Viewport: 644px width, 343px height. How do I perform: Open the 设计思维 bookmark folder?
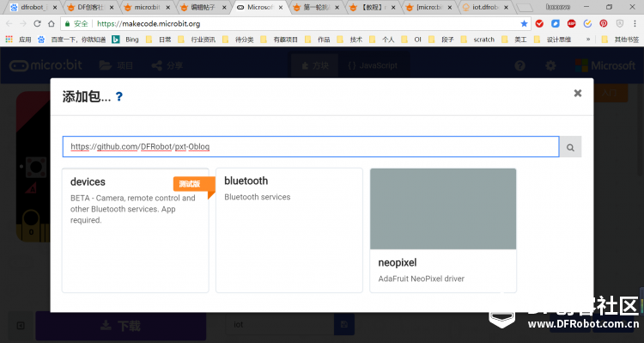point(553,40)
